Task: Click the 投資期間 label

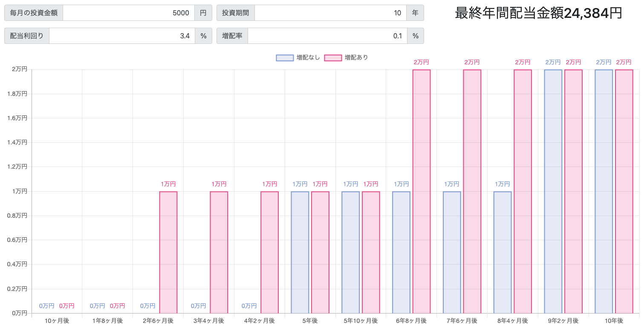Action: pyautogui.click(x=236, y=13)
